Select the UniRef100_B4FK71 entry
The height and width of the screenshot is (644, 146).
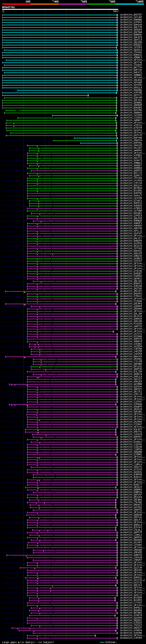tap(131, 72)
